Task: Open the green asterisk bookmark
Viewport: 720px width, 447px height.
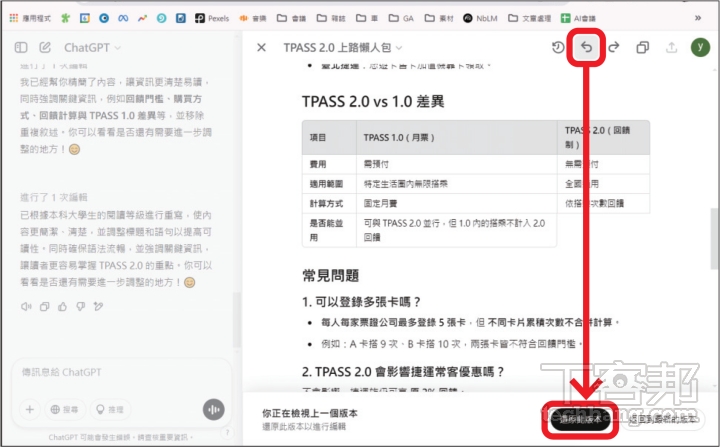Action: point(66,18)
